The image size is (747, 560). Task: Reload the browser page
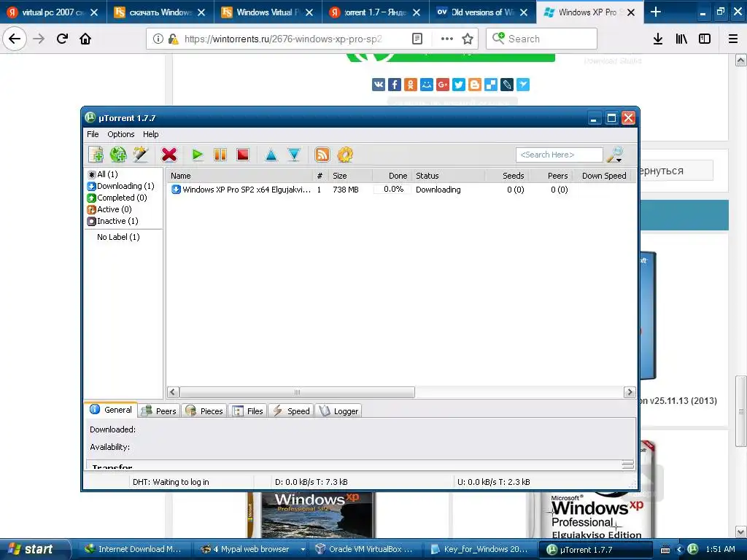(x=62, y=39)
